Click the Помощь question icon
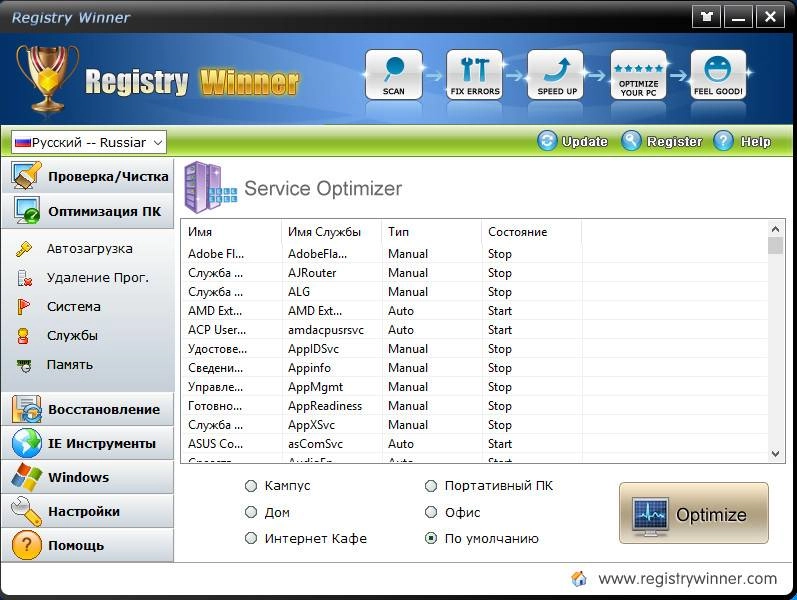Screen dimensions: 797x600 coord(26,545)
